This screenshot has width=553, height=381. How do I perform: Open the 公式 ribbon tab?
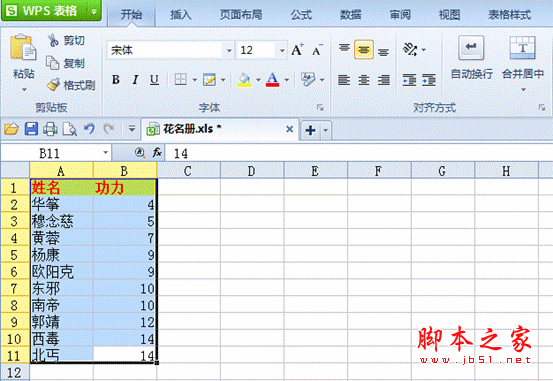click(301, 15)
